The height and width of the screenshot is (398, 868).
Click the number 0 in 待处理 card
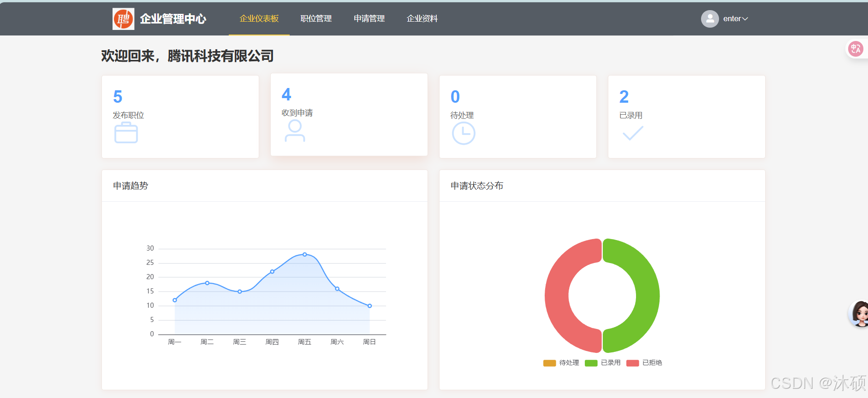[x=455, y=97]
